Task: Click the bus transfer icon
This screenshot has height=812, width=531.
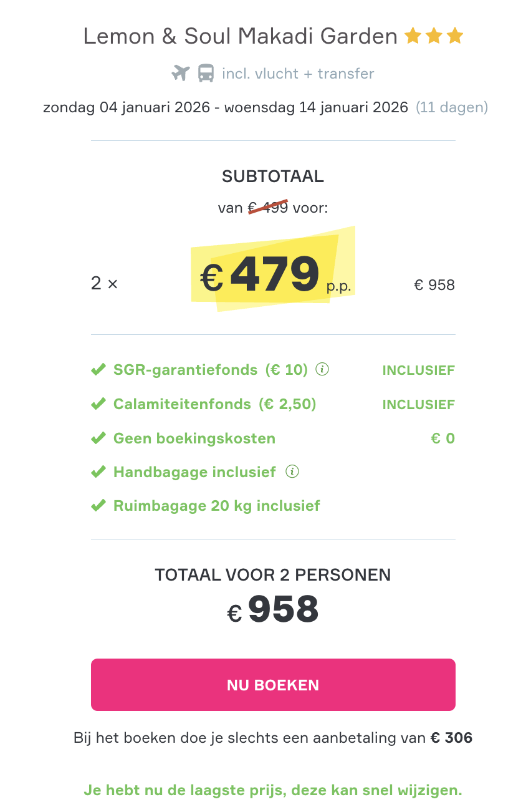Action: 206,73
